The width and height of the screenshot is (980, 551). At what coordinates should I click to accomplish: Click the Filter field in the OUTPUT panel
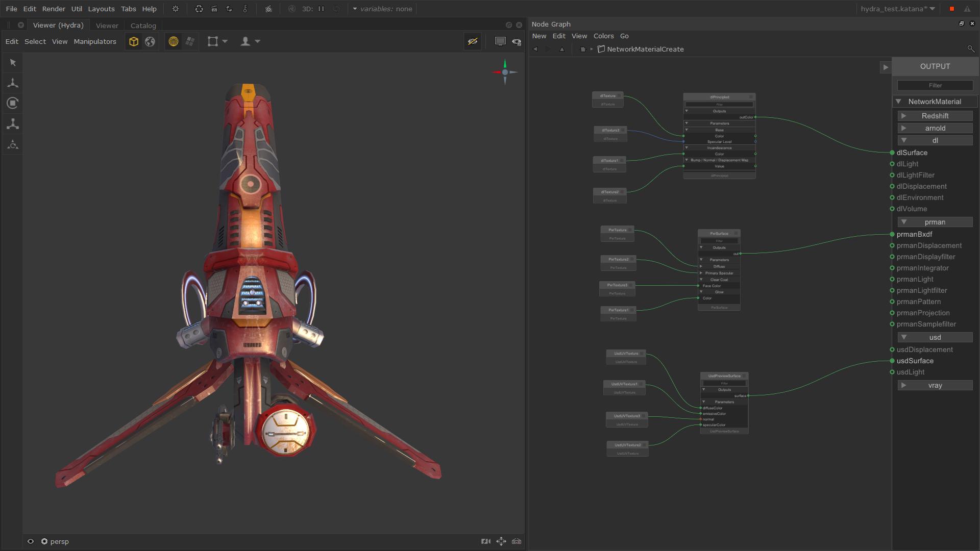(x=935, y=85)
